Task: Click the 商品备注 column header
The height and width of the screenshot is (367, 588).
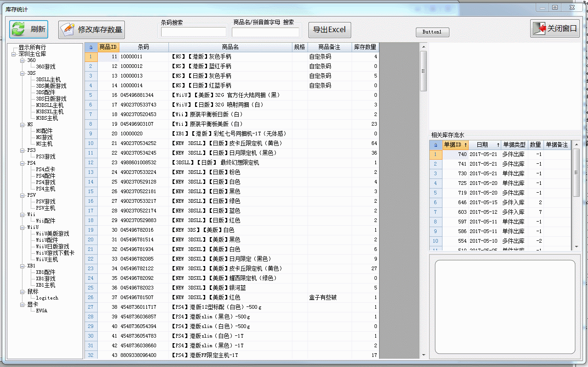Action: click(330, 47)
